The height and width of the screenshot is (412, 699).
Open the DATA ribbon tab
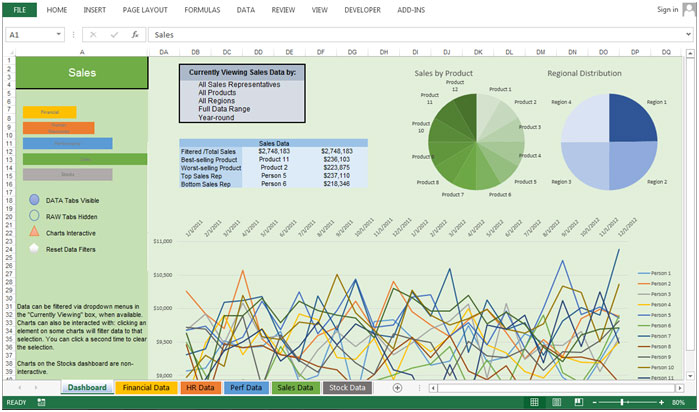point(246,10)
